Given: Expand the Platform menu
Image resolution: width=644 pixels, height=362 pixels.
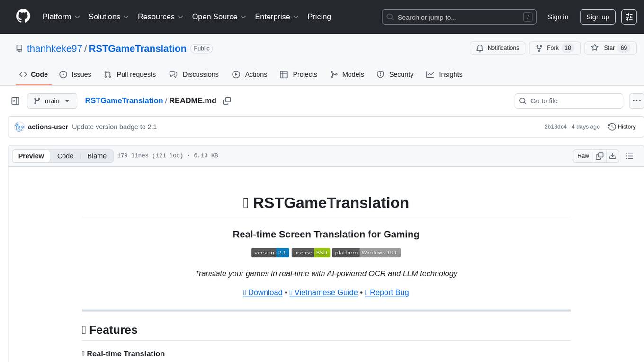Looking at the screenshot, I should pyautogui.click(x=61, y=17).
